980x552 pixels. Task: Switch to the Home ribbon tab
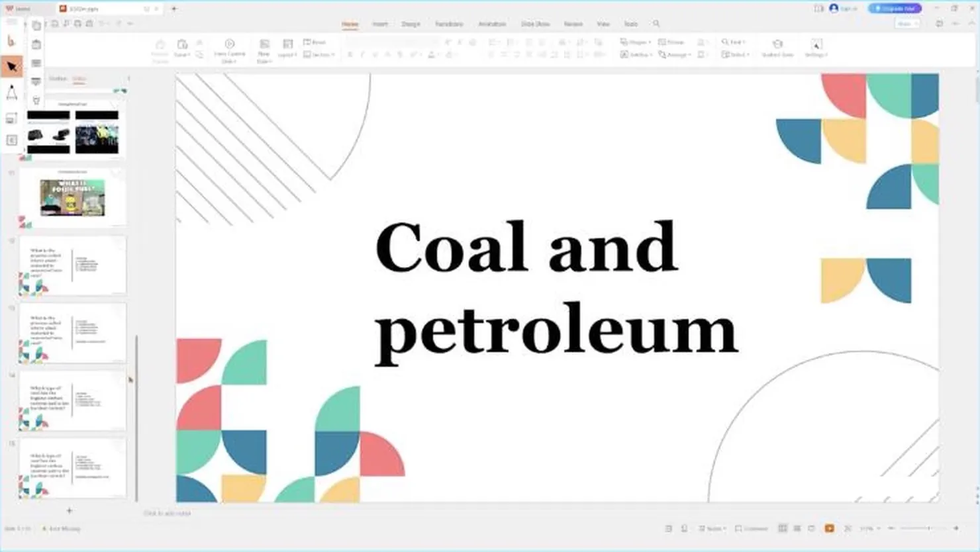click(350, 24)
